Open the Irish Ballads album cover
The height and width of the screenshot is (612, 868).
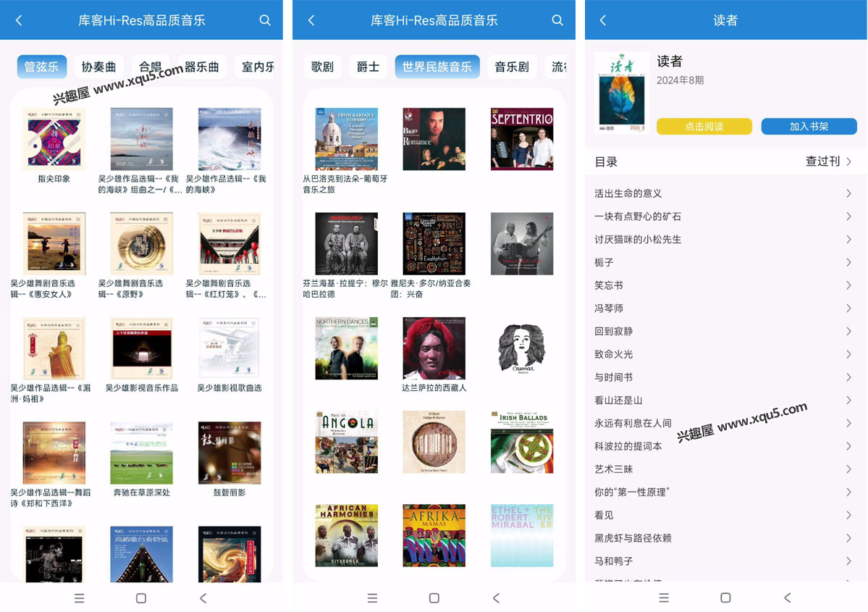[522, 442]
